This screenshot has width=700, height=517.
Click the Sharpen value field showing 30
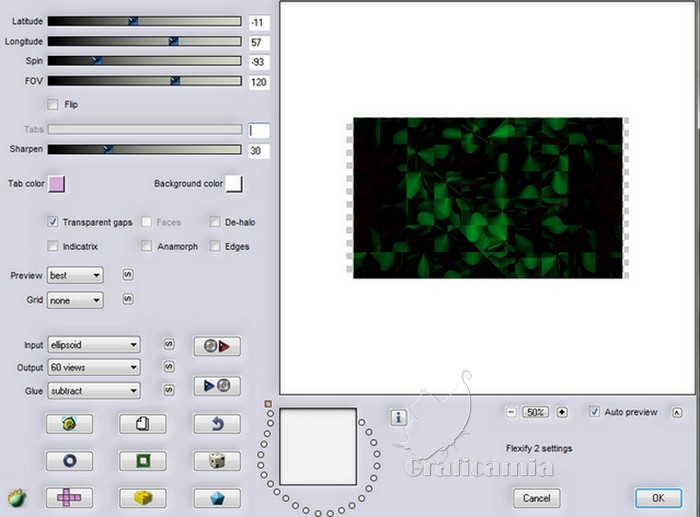pyautogui.click(x=259, y=151)
